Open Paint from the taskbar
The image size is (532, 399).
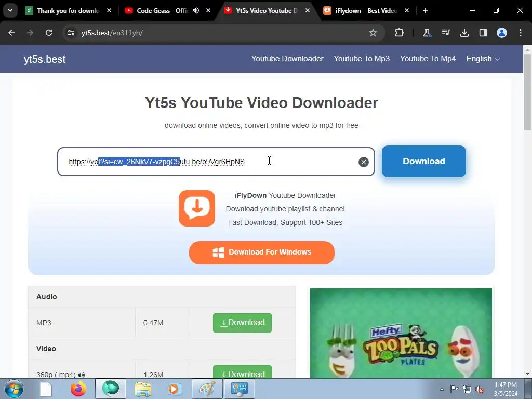point(207,389)
